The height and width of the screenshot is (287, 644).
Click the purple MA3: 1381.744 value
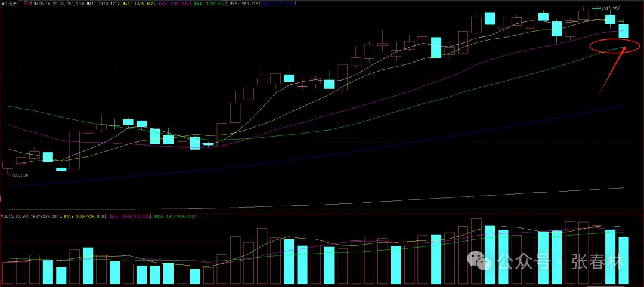174,4
